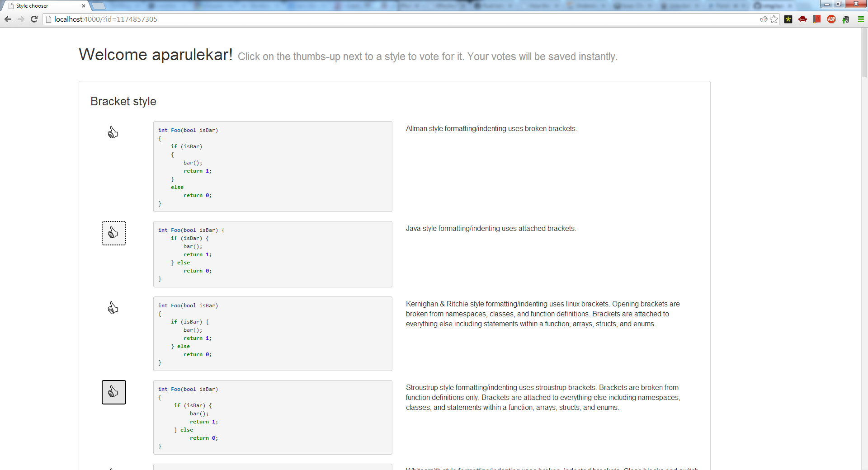
Task: Click the "Stroustrup style formatting" description paragraph
Action: point(543,398)
